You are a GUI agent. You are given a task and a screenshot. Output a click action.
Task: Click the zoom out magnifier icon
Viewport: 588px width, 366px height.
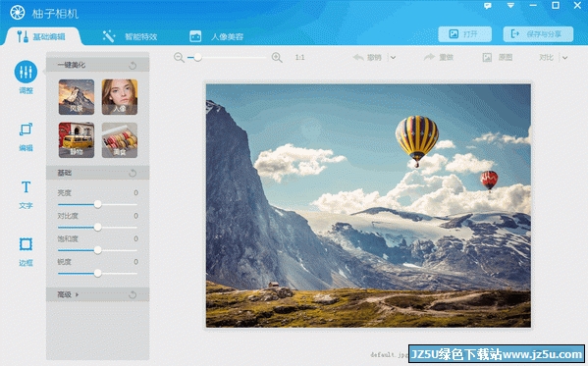coord(179,57)
